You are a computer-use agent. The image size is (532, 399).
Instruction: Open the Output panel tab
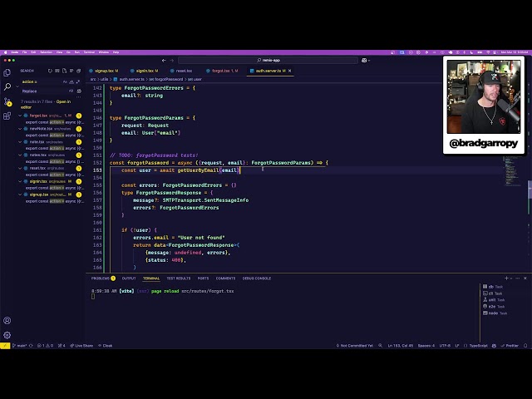tap(129, 278)
